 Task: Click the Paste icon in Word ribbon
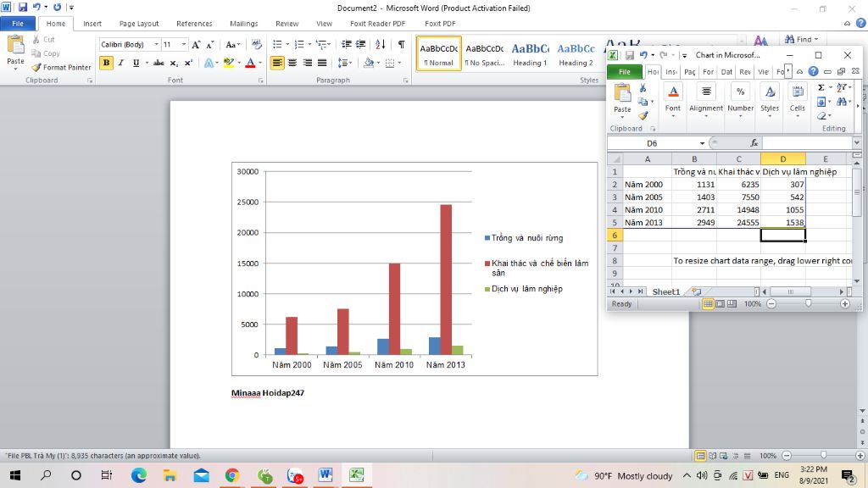tap(15, 46)
